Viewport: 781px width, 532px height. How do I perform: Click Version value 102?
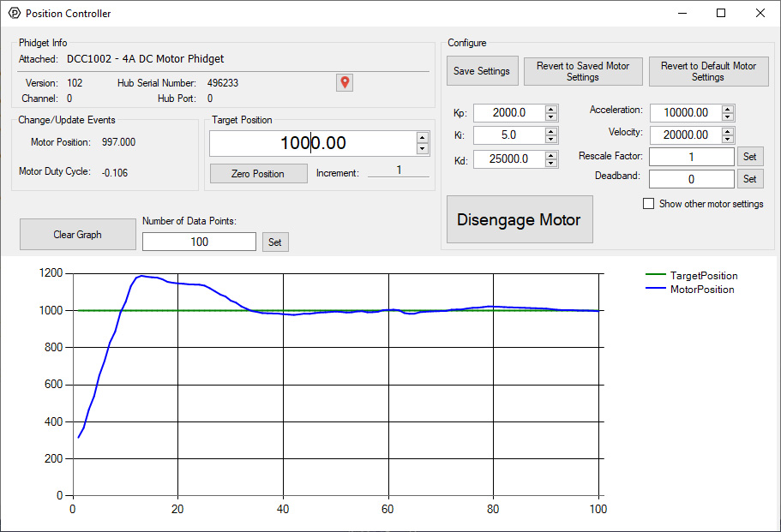pos(75,83)
